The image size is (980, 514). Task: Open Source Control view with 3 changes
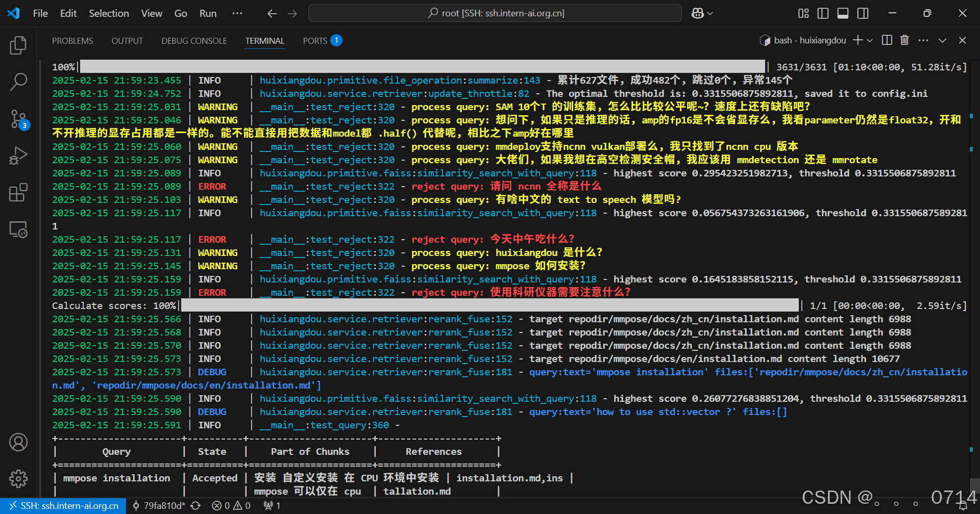click(x=18, y=119)
